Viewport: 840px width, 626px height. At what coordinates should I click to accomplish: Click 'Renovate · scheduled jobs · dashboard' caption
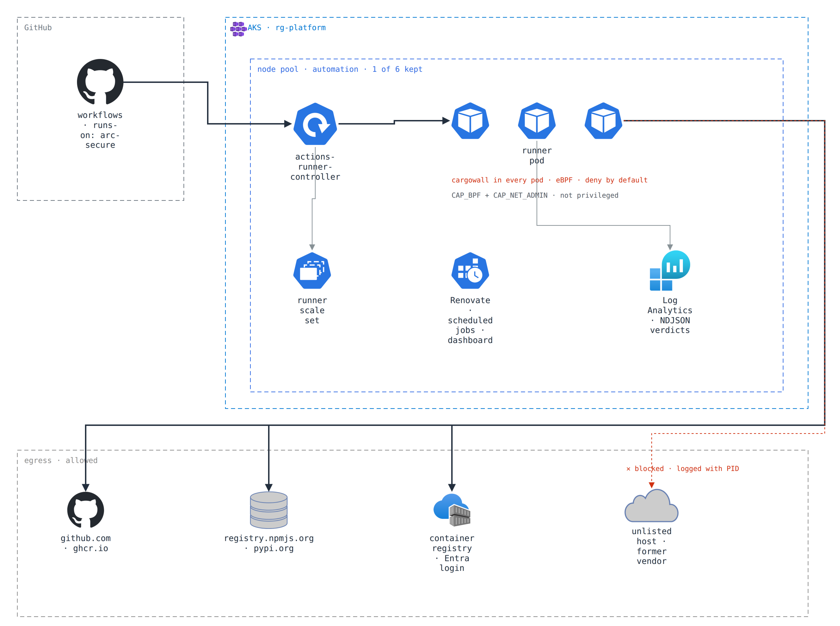click(x=470, y=320)
